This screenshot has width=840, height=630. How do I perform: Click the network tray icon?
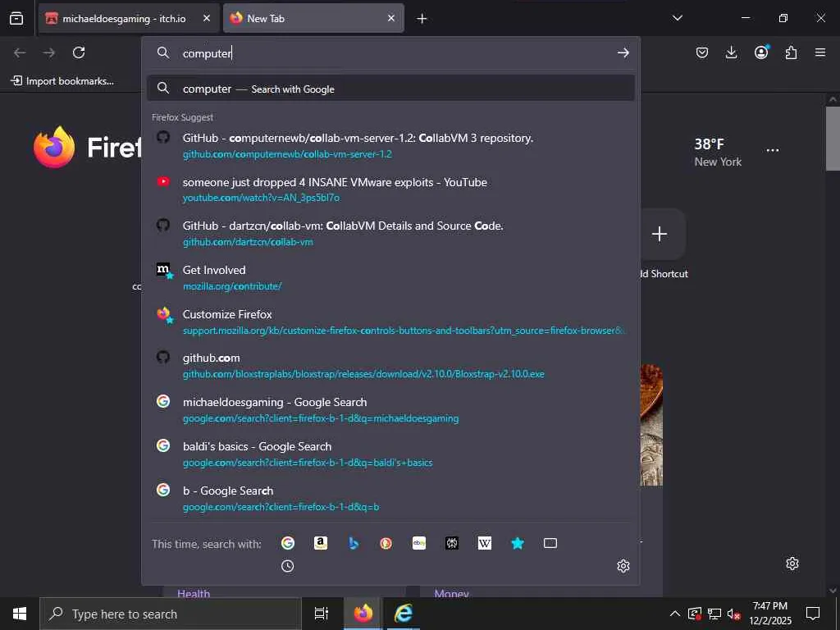tap(714, 614)
